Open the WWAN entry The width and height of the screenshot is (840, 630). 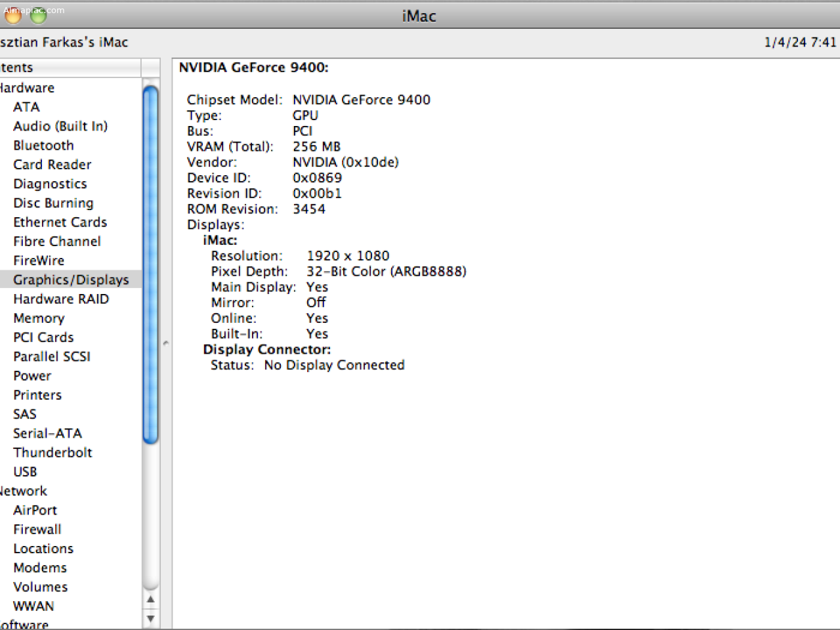click(33, 606)
